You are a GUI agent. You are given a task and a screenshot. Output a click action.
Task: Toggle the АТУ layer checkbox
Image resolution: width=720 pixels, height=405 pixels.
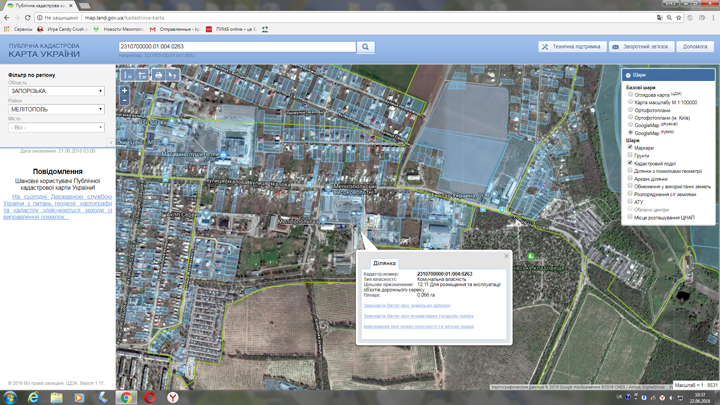click(630, 201)
